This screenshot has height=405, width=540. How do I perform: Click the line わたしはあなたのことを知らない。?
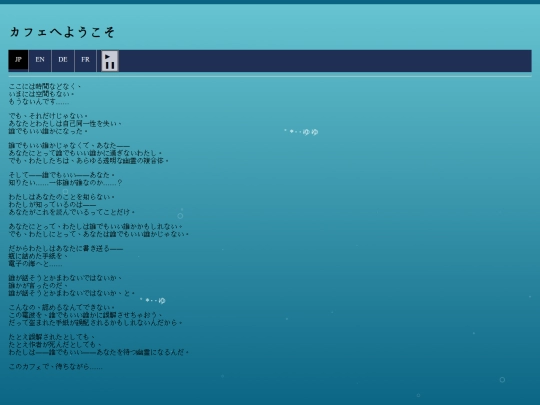(x=62, y=197)
